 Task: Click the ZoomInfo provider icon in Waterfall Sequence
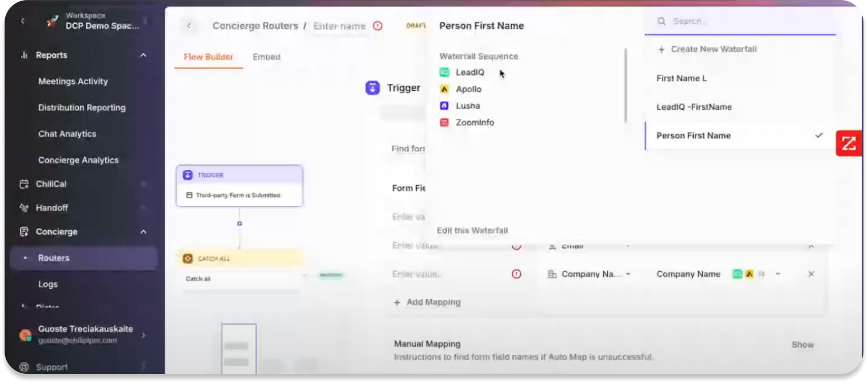click(444, 122)
